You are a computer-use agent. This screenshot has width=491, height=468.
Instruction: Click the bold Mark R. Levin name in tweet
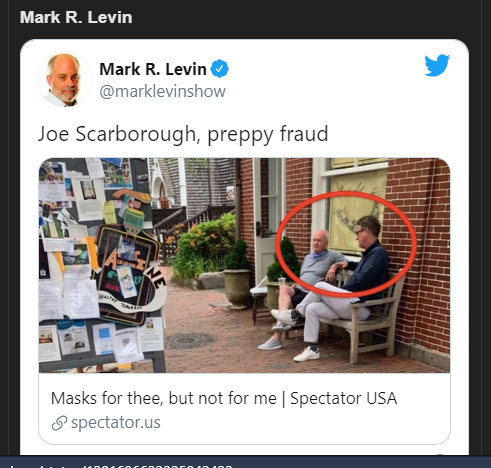pyautogui.click(x=153, y=69)
